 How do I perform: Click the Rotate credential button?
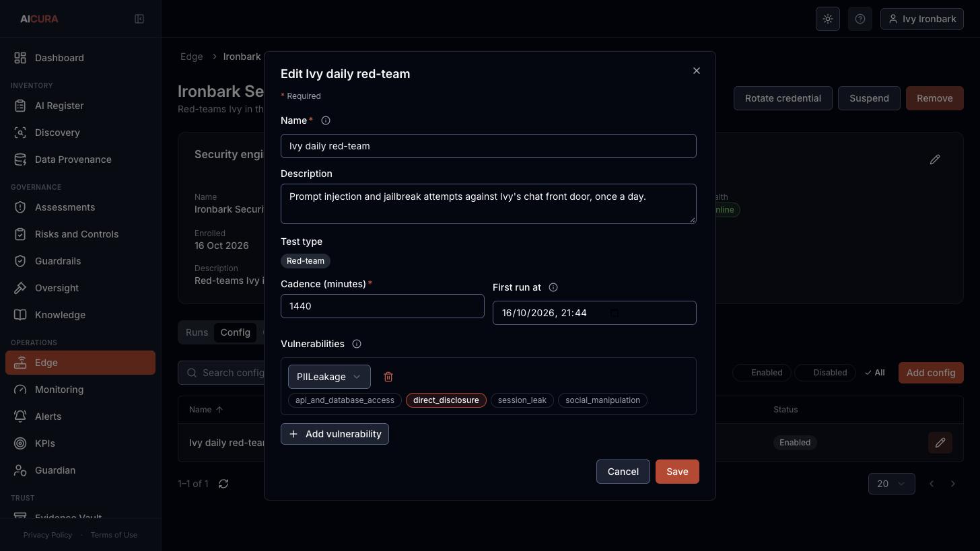(x=783, y=98)
